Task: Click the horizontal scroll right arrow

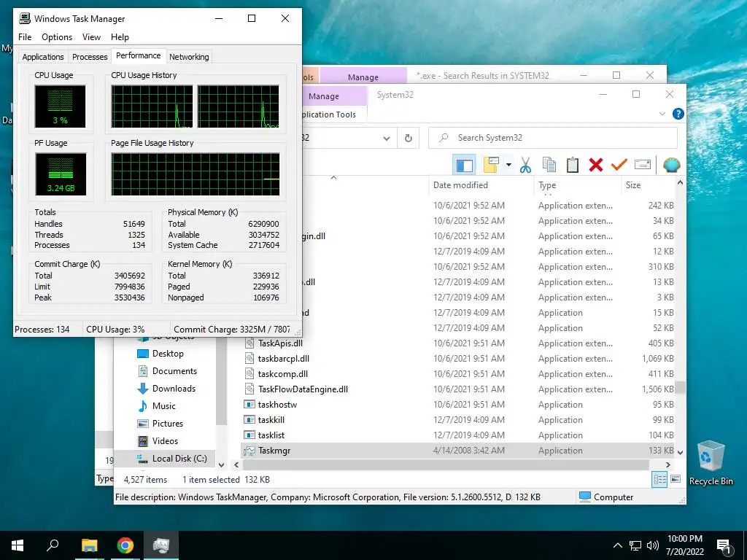Action: click(668, 464)
